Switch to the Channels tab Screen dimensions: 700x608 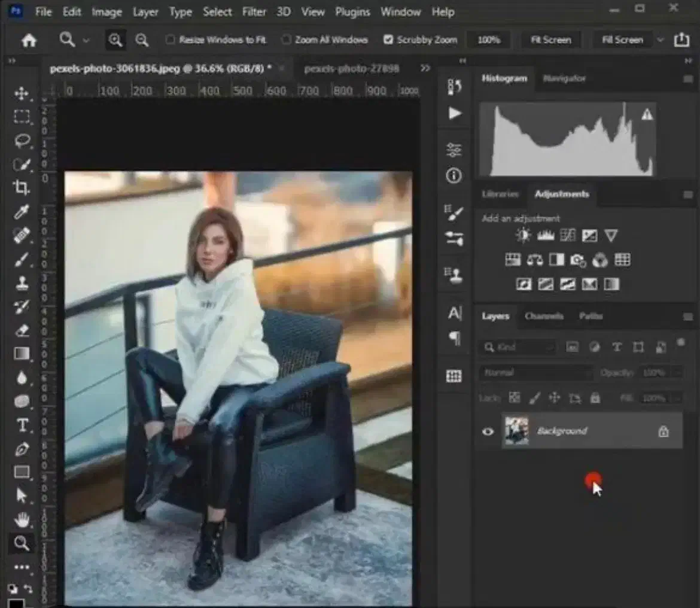pos(544,316)
